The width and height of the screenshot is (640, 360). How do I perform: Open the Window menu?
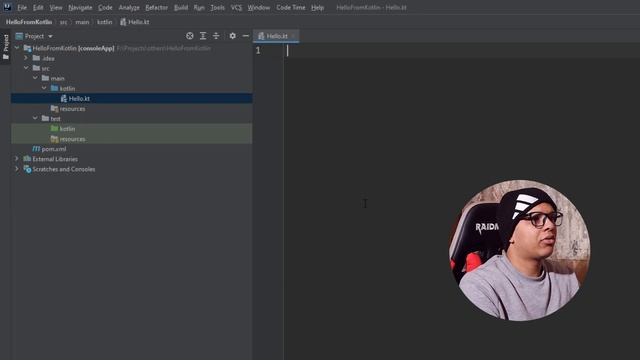pos(259,7)
